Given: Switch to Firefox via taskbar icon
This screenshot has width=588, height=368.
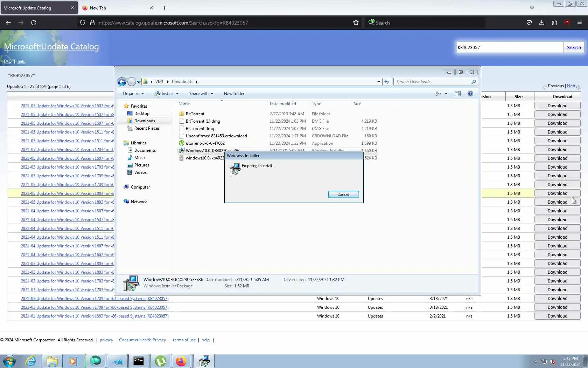Looking at the screenshot, I should point(181,361).
